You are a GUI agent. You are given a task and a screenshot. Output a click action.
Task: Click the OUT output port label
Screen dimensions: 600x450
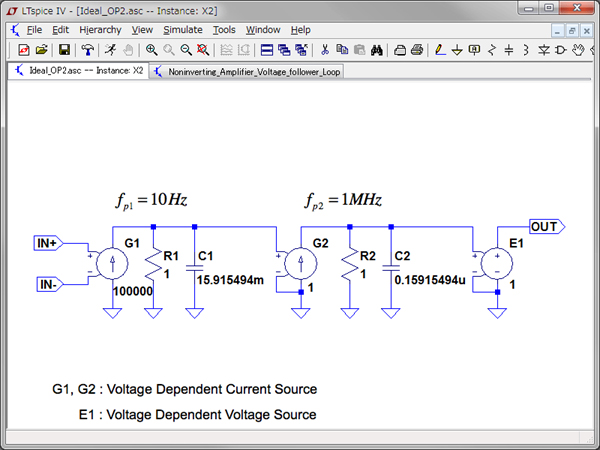[x=545, y=227]
